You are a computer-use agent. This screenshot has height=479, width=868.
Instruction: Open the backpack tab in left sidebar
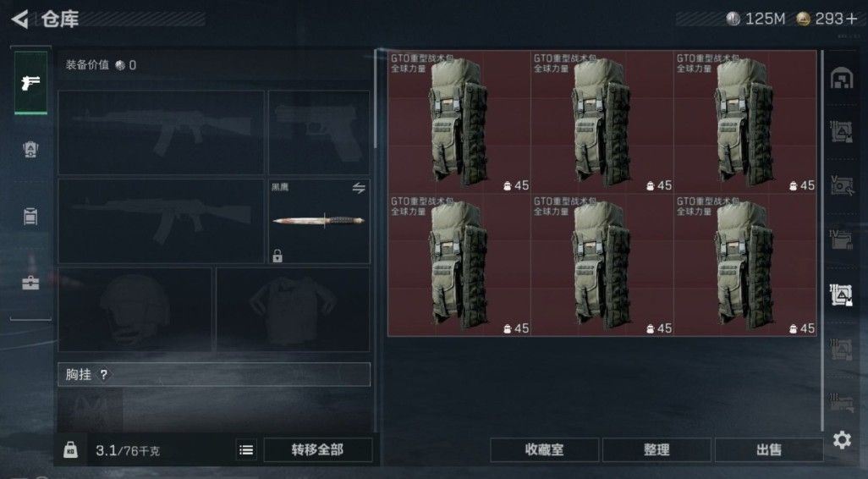tap(30, 217)
